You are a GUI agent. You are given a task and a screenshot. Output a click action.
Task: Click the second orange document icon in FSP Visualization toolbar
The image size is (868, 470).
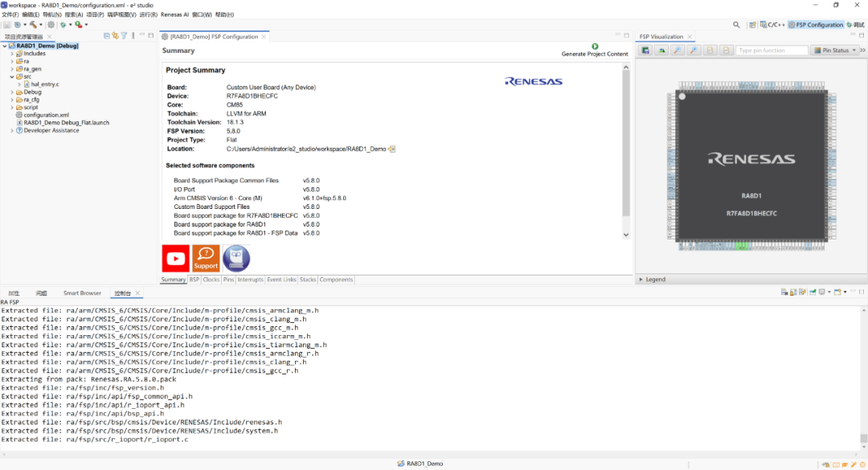[727, 51]
